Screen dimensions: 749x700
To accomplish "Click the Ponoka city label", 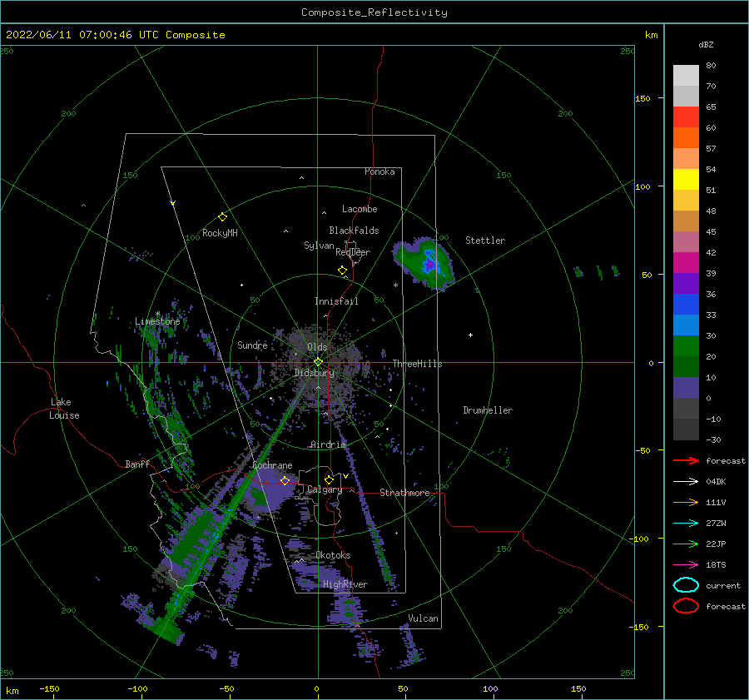I will (x=379, y=171).
